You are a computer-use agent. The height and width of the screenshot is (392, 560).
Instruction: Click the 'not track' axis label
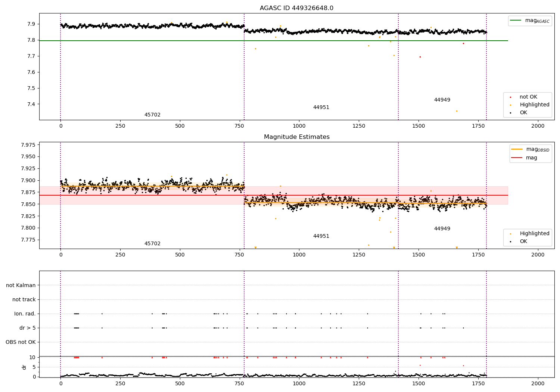click(24, 300)
